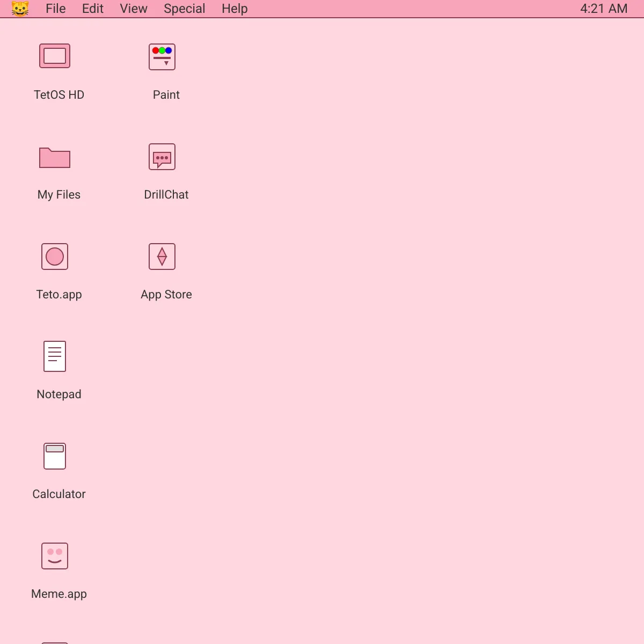The width and height of the screenshot is (644, 644).
Task: Click the partially visible icon below Meme.app
Action: point(55,642)
